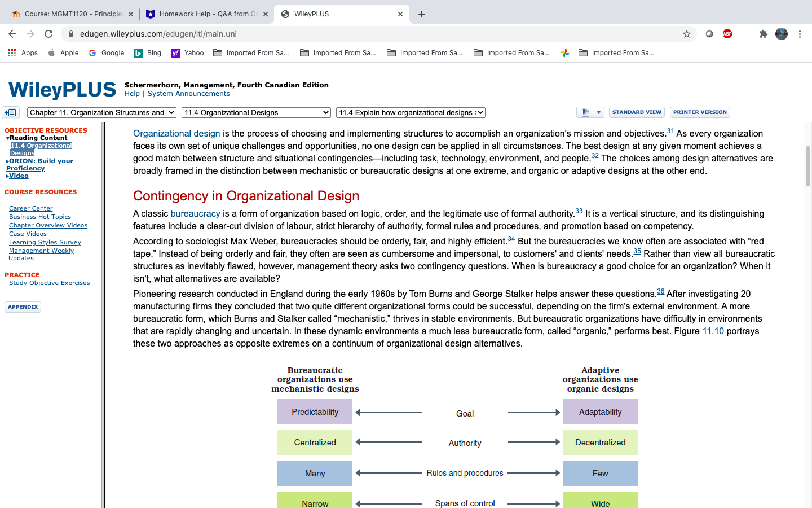Open Chrome three-dot menu
Image resolution: width=812 pixels, height=508 pixels.
[x=800, y=34]
